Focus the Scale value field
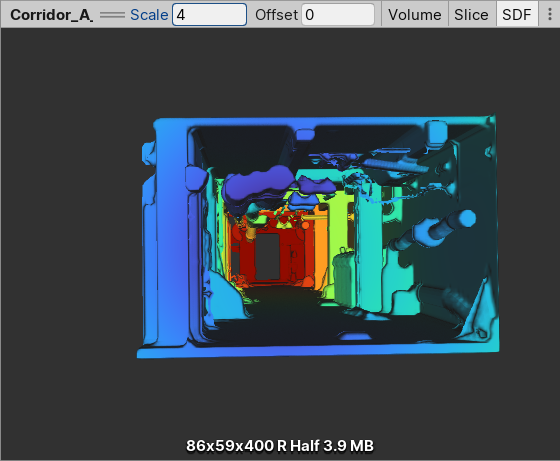 point(209,15)
